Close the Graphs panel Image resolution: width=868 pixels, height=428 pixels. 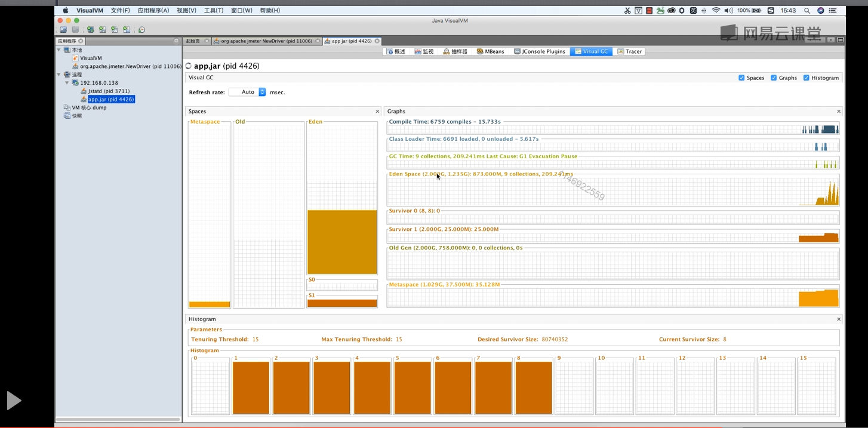[x=838, y=112]
